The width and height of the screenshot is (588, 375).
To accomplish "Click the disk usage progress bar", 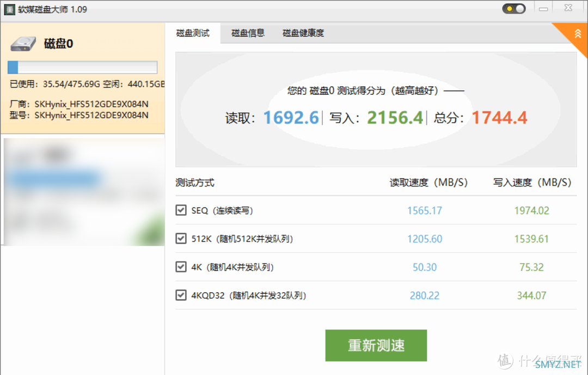I will [x=82, y=68].
